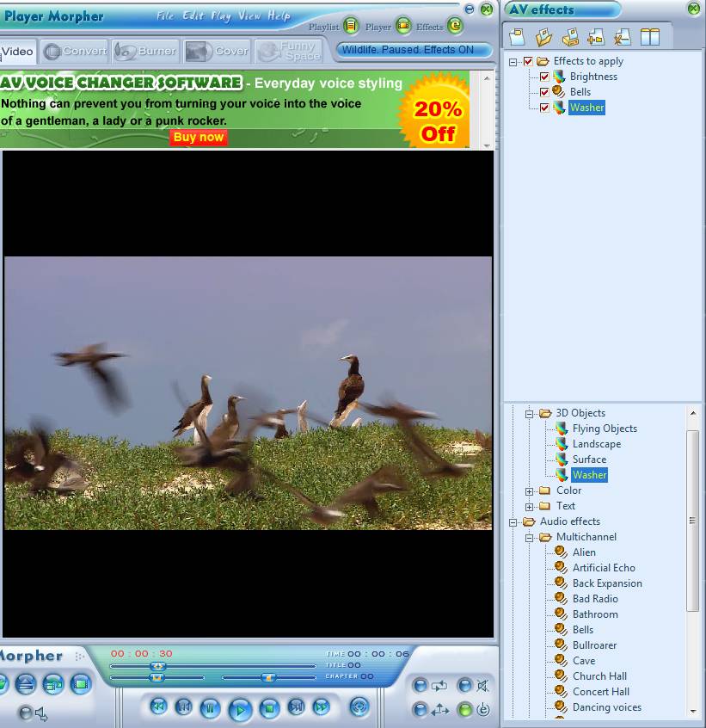The image size is (706, 728).
Task: Select the Alien audio effect
Action: (x=584, y=552)
